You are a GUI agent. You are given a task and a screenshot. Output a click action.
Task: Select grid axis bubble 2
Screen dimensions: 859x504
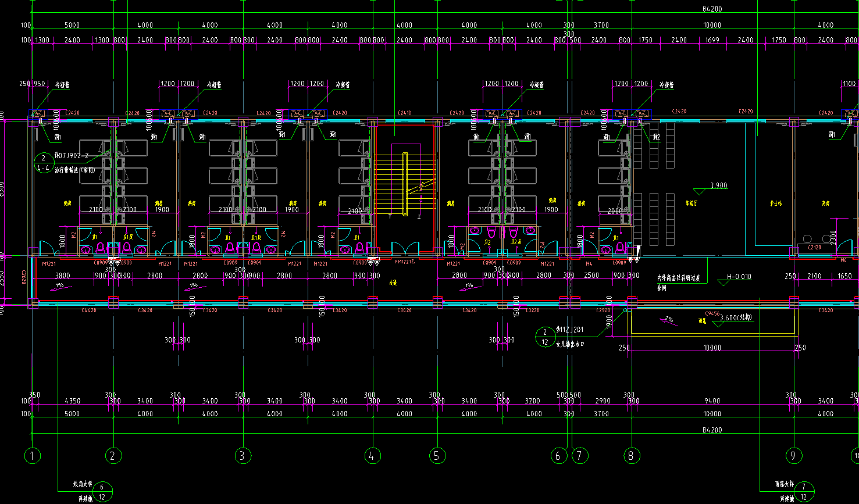pyautogui.click(x=113, y=456)
